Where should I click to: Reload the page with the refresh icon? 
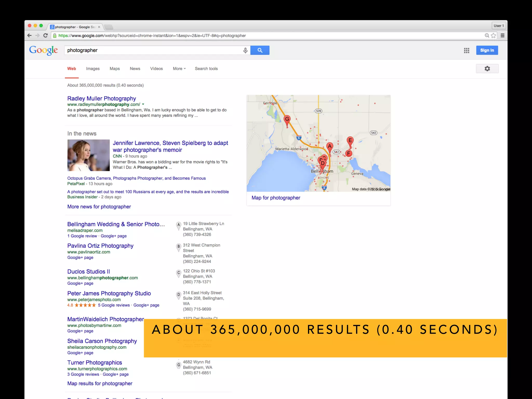click(x=45, y=36)
